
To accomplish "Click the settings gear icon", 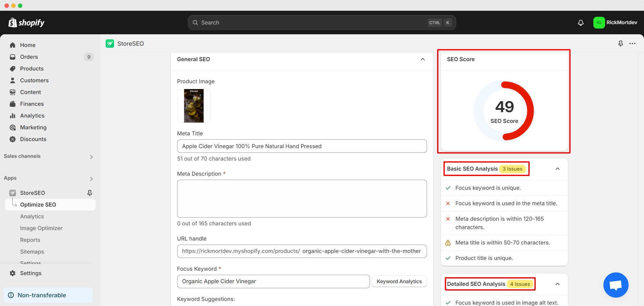I will [x=13, y=273].
